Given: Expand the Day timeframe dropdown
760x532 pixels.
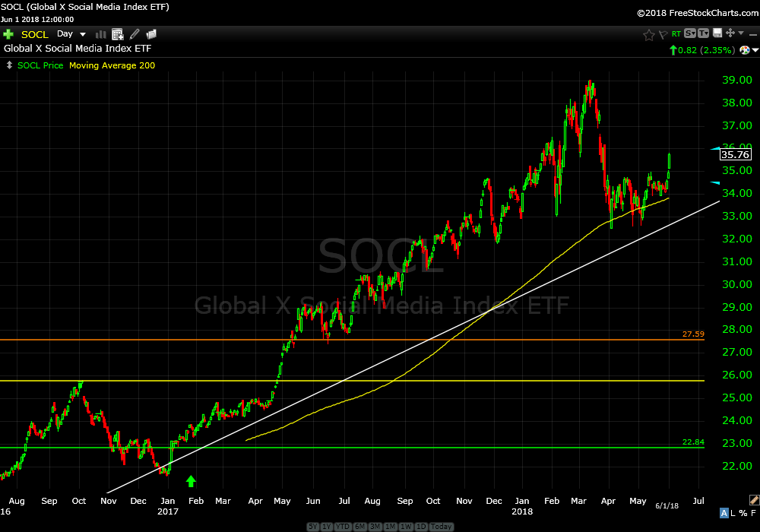Looking at the screenshot, I should tap(71, 34).
